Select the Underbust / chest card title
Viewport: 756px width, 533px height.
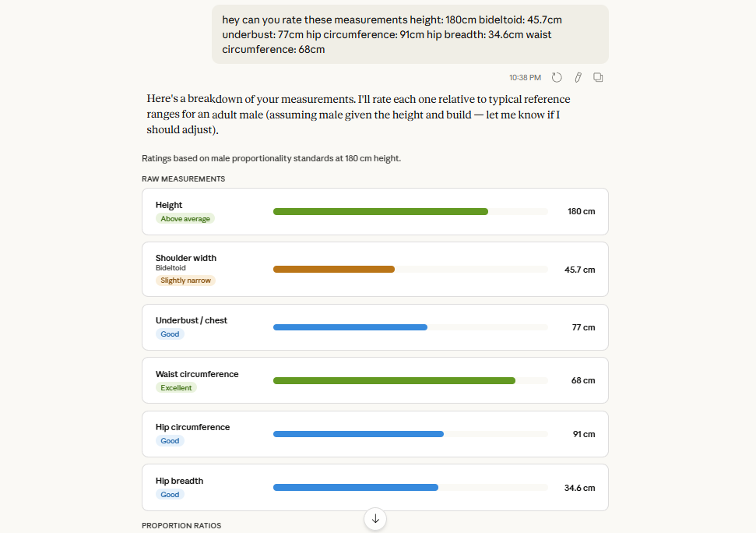pos(192,320)
